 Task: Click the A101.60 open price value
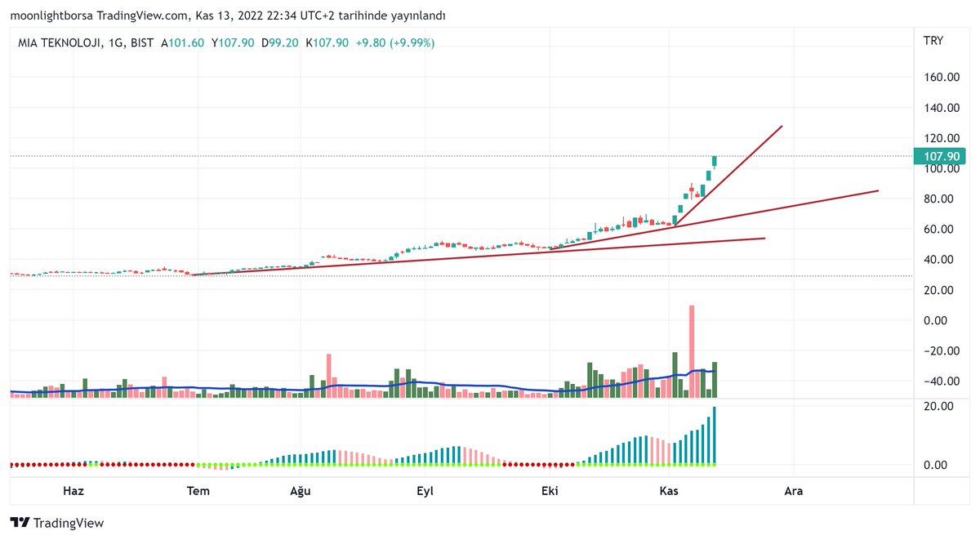click(x=183, y=42)
